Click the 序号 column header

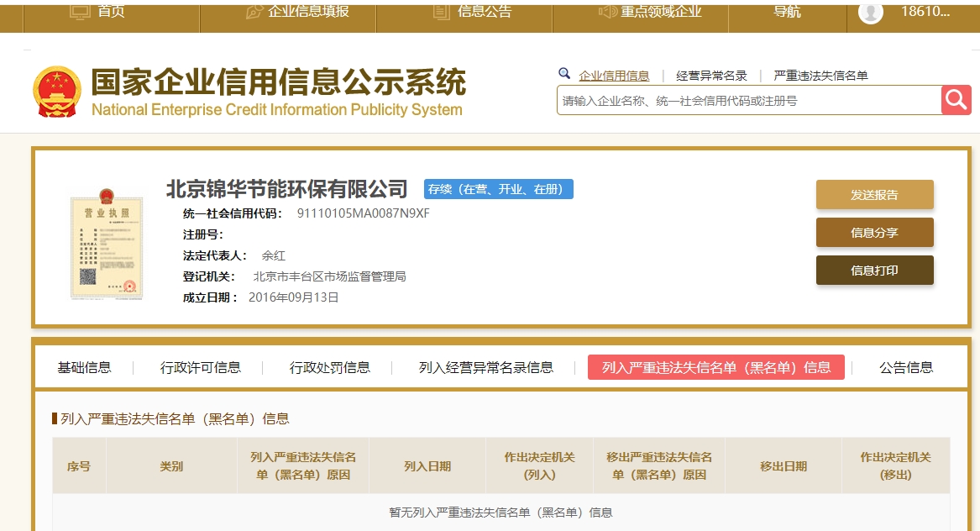pyautogui.click(x=79, y=466)
